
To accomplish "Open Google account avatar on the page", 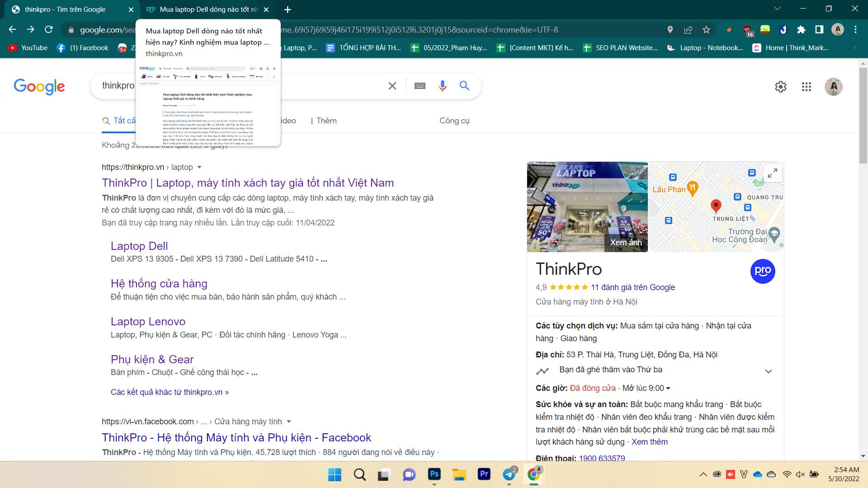I will pos(833,87).
